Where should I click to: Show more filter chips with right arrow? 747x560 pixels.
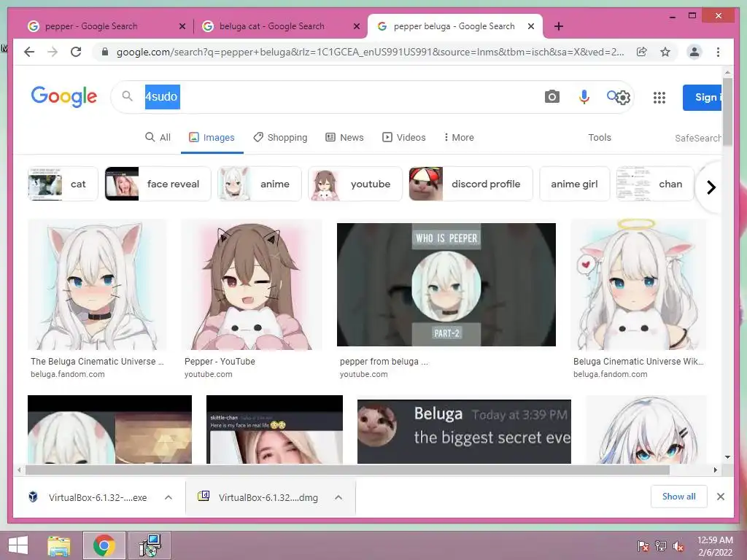[x=711, y=187]
